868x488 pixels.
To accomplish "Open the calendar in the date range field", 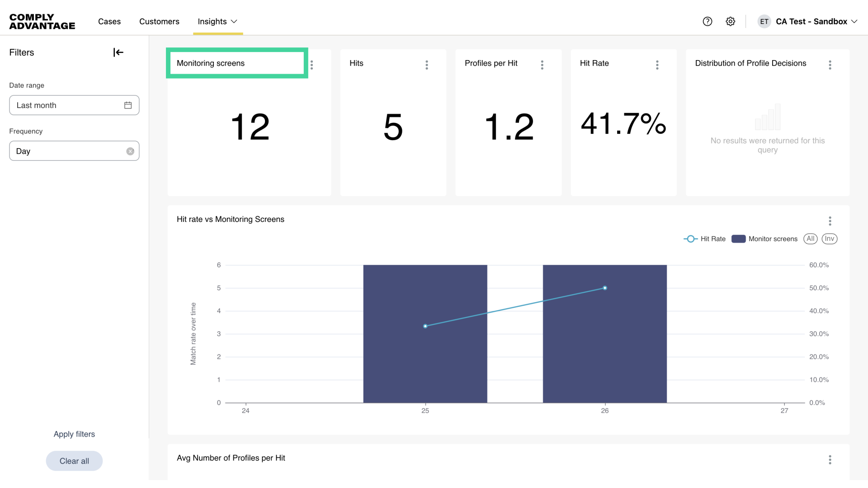I will [128, 105].
